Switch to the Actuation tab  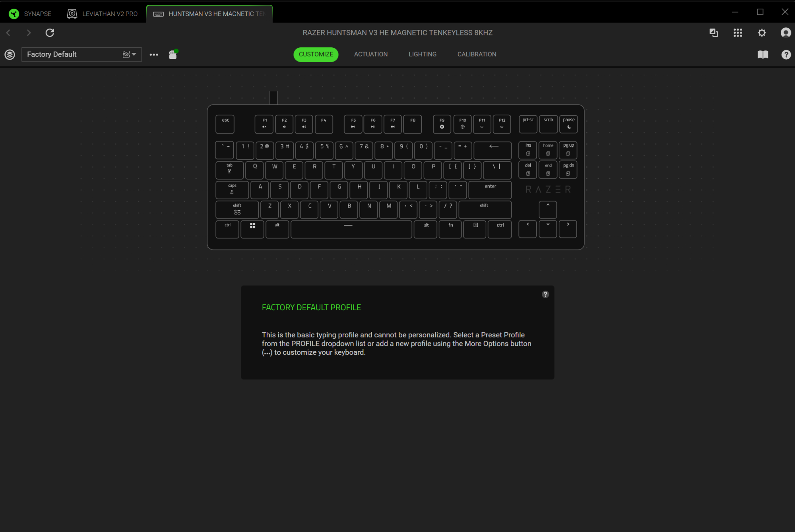point(371,54)
